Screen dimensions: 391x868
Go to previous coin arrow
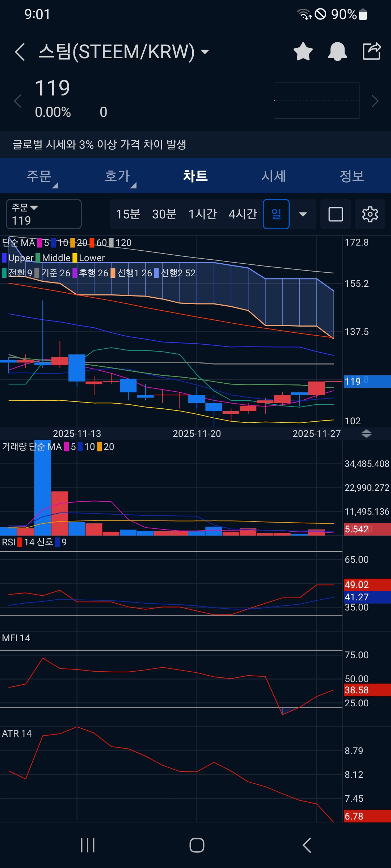(17, 101)
